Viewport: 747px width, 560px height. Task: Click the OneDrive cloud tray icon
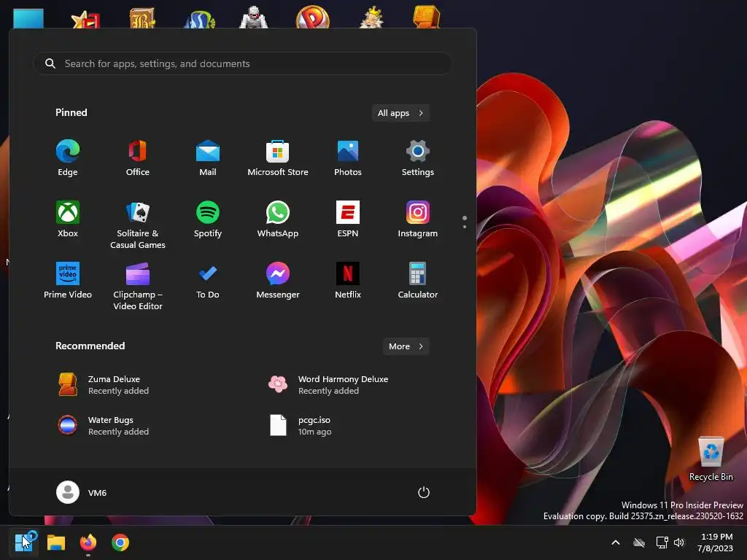coord(639,542)
